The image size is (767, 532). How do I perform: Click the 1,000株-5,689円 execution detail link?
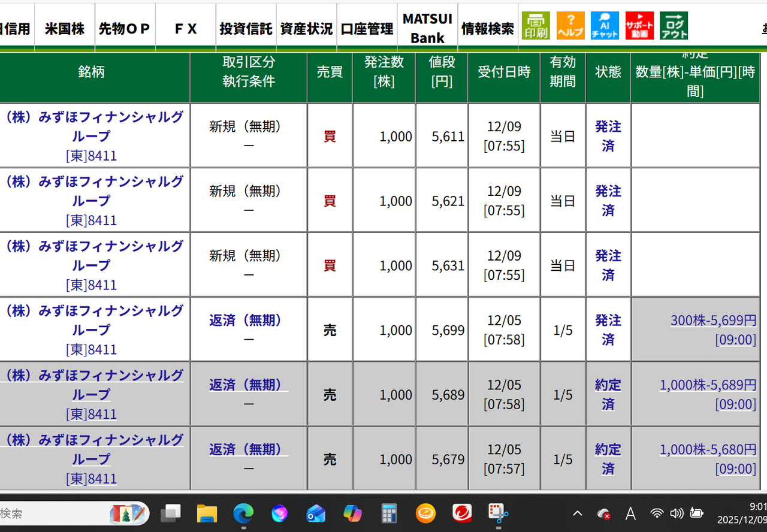pos(708,385)
